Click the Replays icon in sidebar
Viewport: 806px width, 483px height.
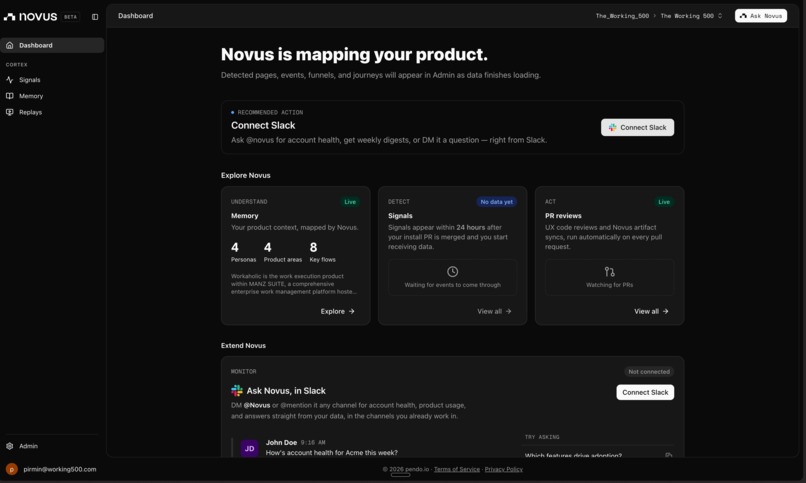(9, 112)
